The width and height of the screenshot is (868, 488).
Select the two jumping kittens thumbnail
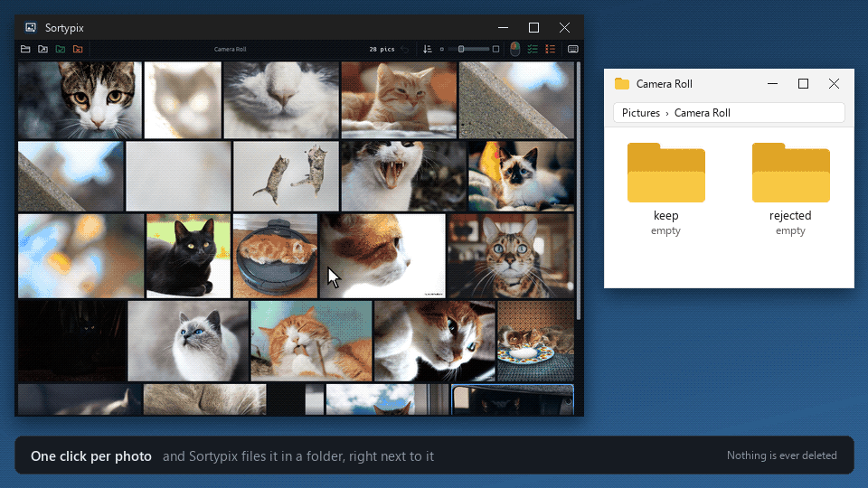click(287, 176)
